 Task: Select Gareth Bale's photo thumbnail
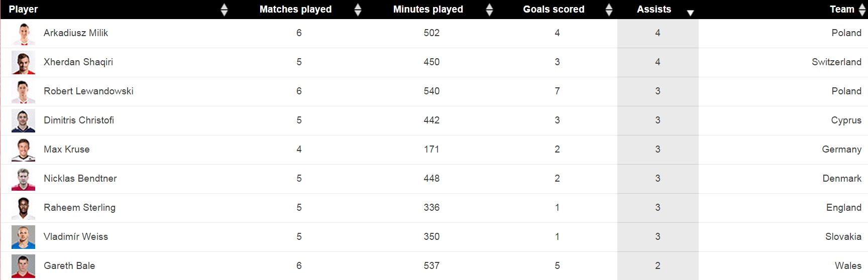tap(24, 266)
